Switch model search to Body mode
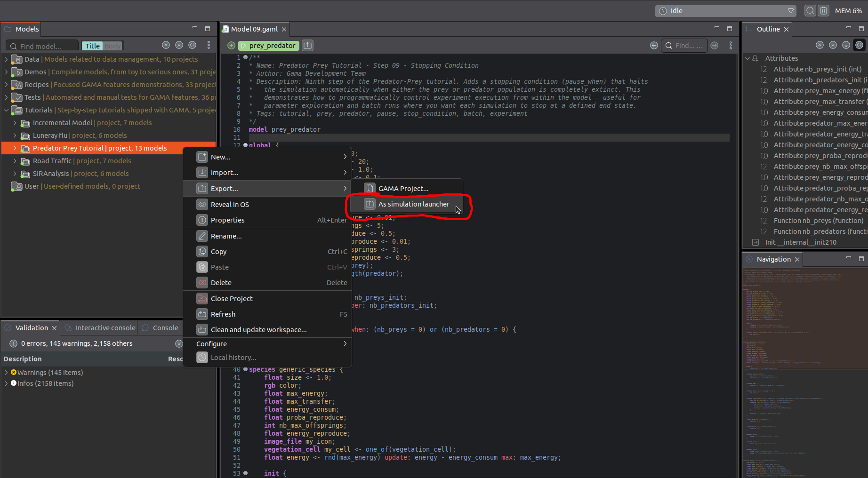The height and width of the screenshot is (478, 868). tap(113, 46)
